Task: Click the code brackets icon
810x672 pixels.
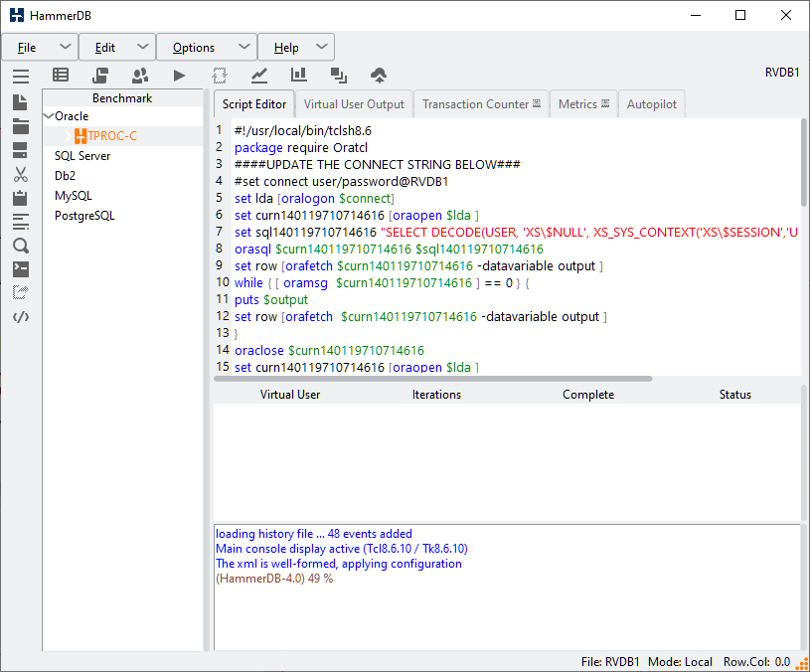Action: (x=21, y=317)
